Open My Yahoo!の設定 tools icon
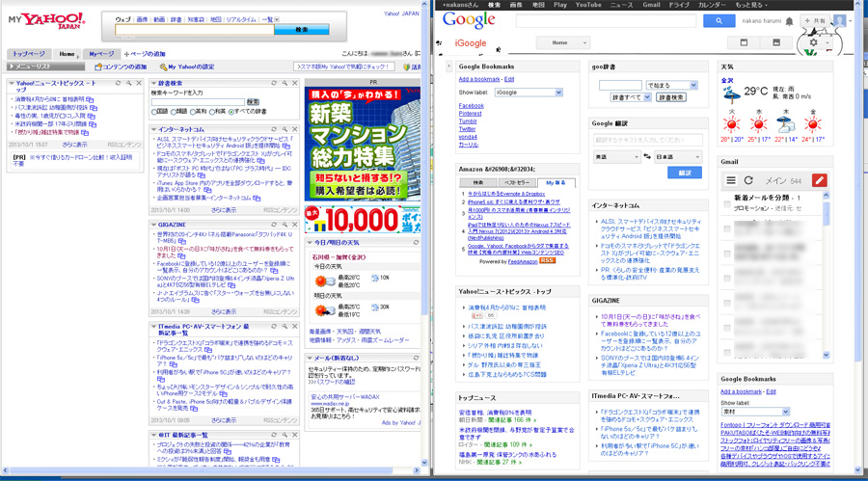 (163, 67)
